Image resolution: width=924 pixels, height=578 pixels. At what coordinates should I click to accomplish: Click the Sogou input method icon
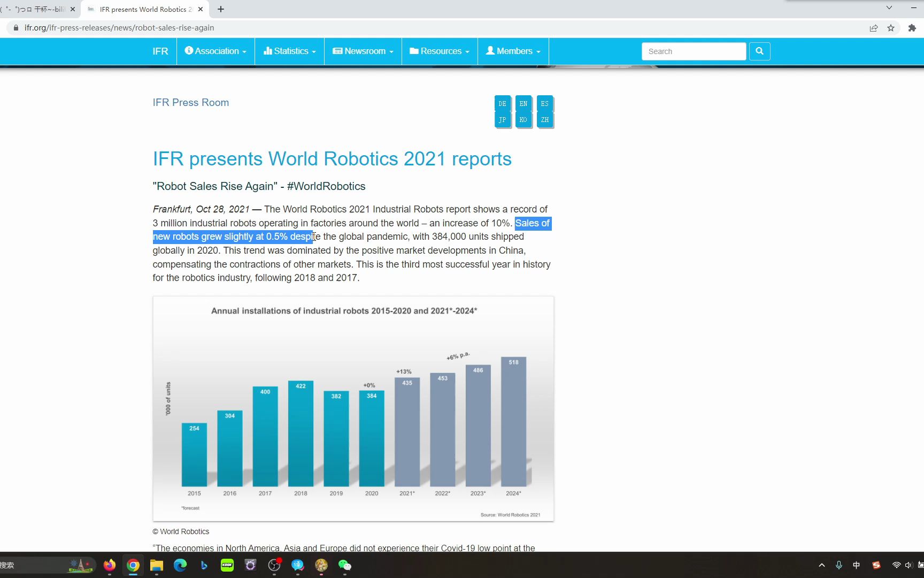[876, 565]
